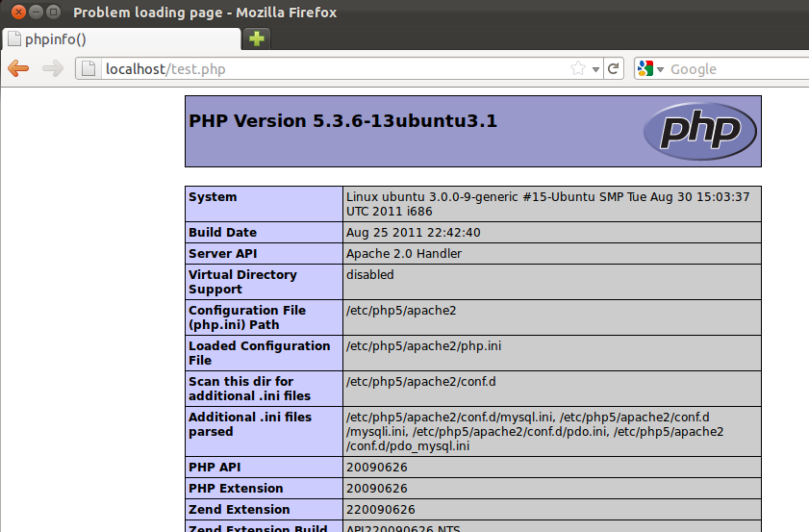Click the Build Date label
Screen dimensions: 809x532
(222, 233)
